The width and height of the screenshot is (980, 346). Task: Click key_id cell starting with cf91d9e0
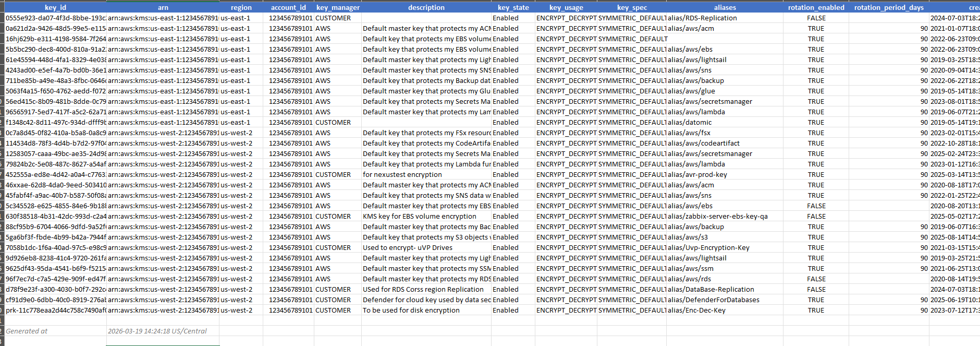click(x=55, y=300)
